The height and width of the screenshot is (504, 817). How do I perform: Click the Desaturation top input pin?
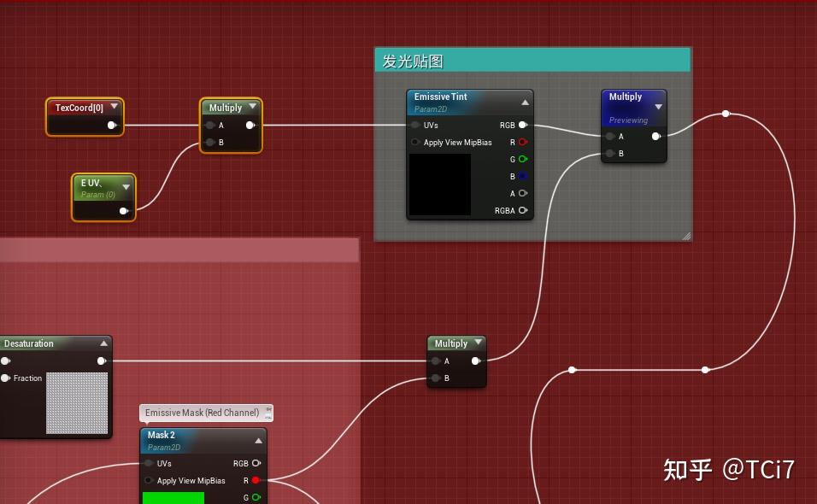click(6, 360)
